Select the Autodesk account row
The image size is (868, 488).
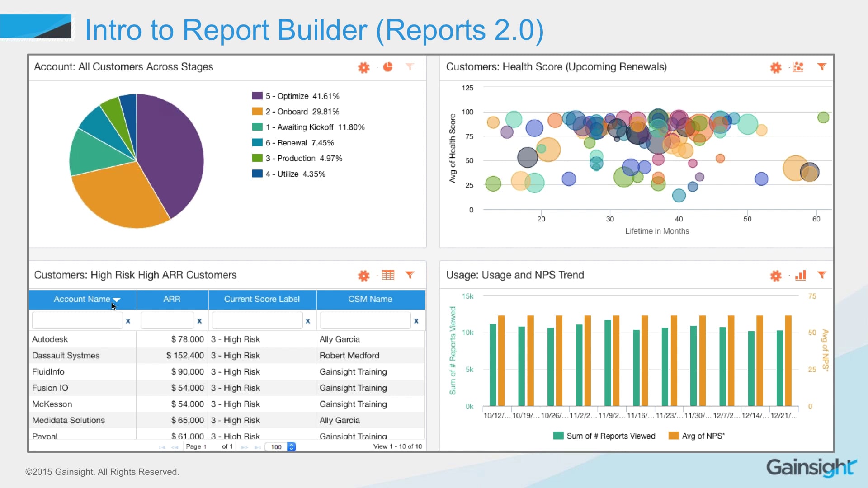click(x=226, y=339)
